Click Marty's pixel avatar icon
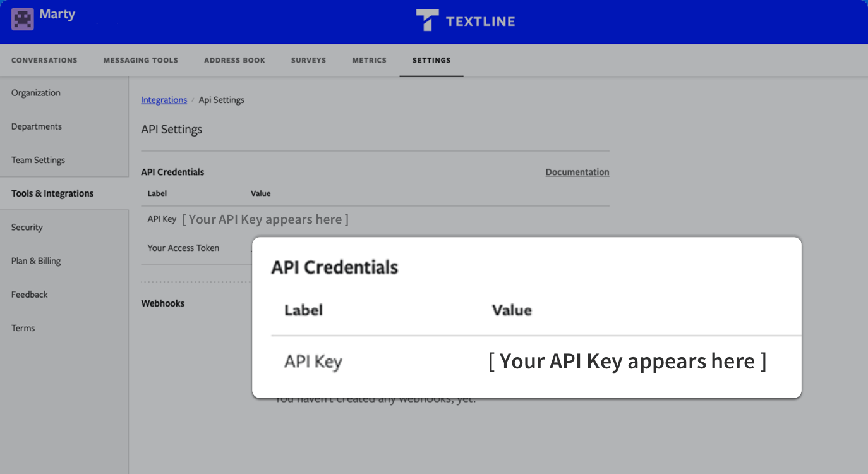 [x=23, y=20]
